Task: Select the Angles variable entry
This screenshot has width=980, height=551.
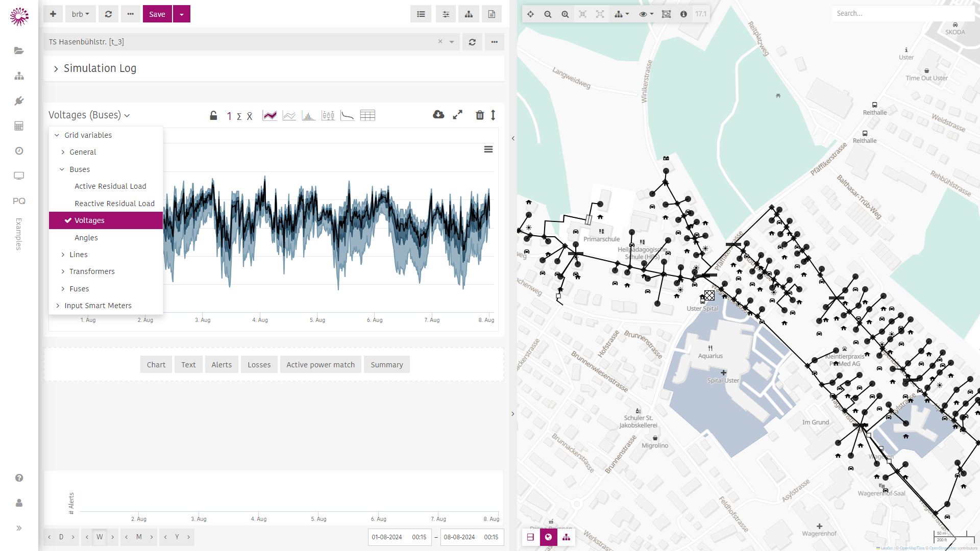Action: 86,238
